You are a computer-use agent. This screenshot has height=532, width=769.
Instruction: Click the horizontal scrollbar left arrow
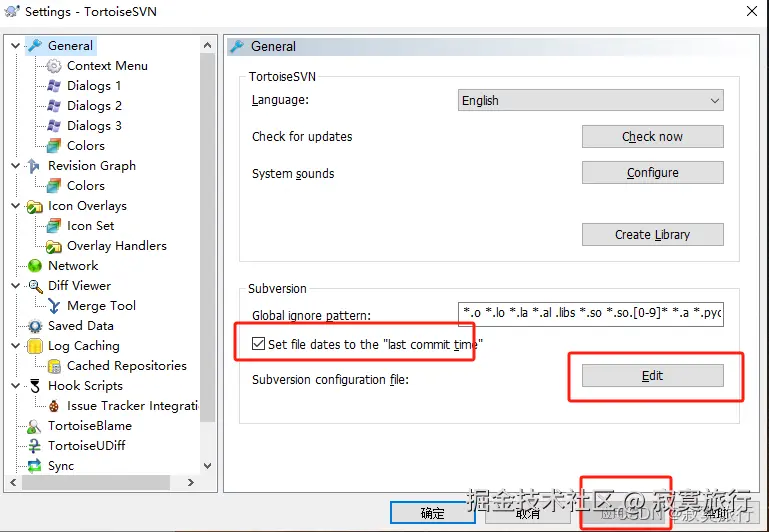13,482
